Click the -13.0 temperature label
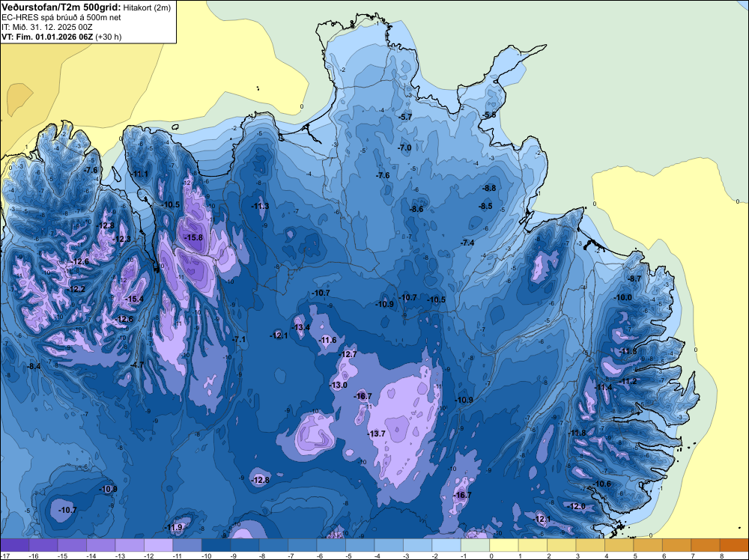 [x=339, y=385]
